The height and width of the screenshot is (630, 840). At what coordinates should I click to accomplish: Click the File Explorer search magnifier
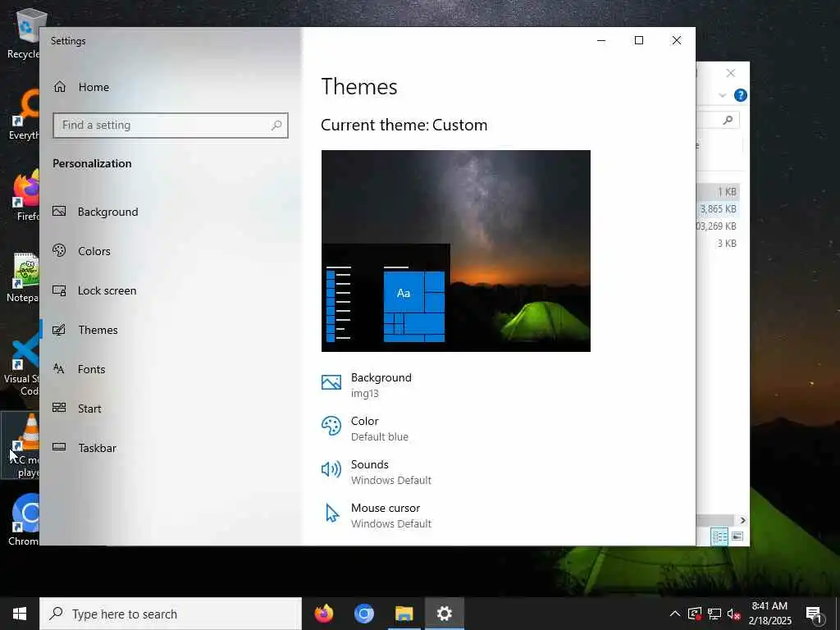tap(728, 120)
